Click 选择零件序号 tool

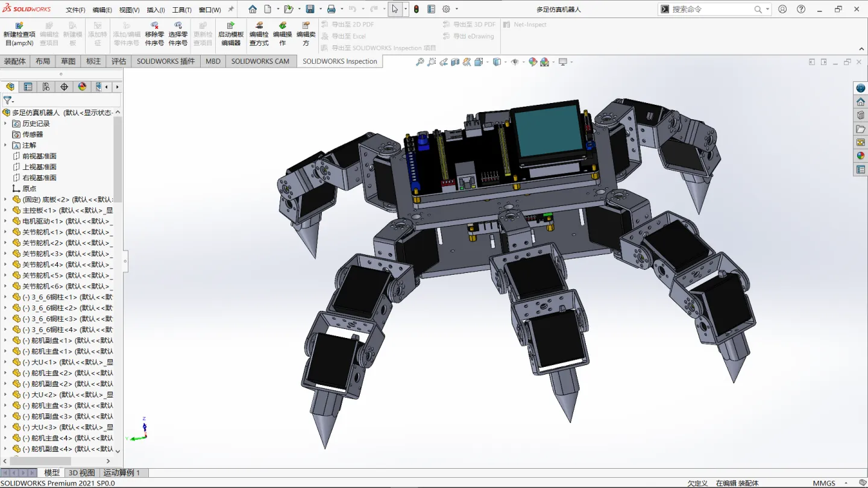[178, 34]
